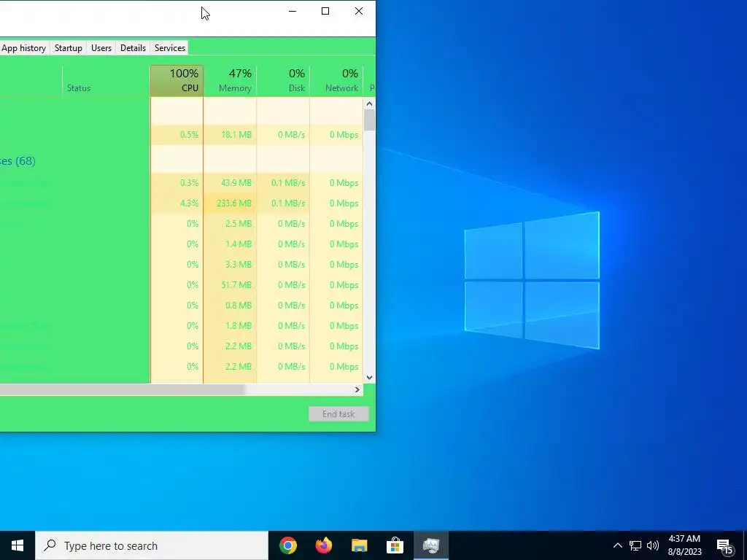Image resolution: width=747 pixels, height=560 pixels.
Task: Sort by the CPU column header
Action: [x=177, y=81]
